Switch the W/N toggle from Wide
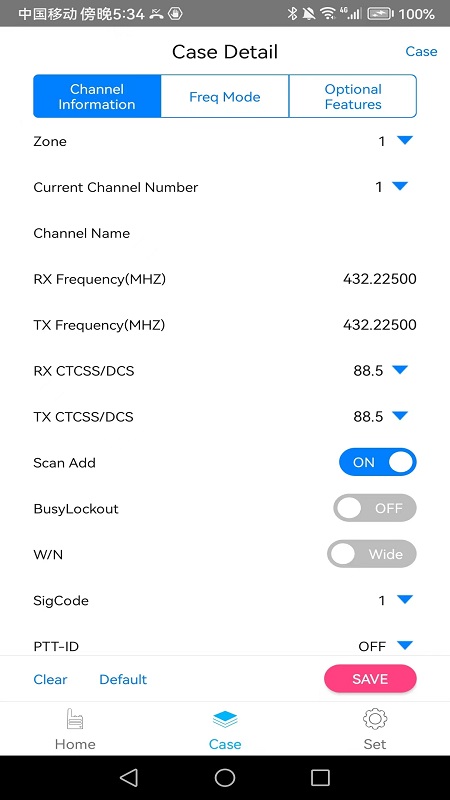This screenshot has width=450, height=800. point(372,554)
